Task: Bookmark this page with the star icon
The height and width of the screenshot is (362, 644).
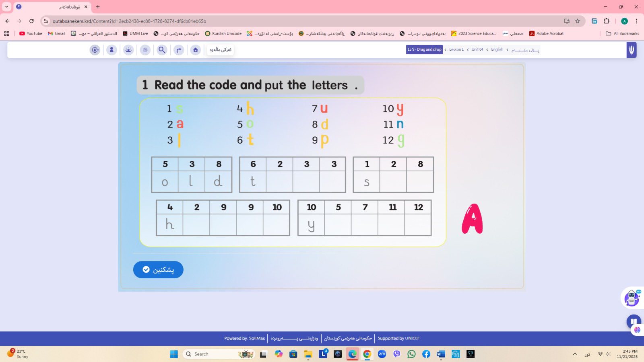Action: [578, 21]
